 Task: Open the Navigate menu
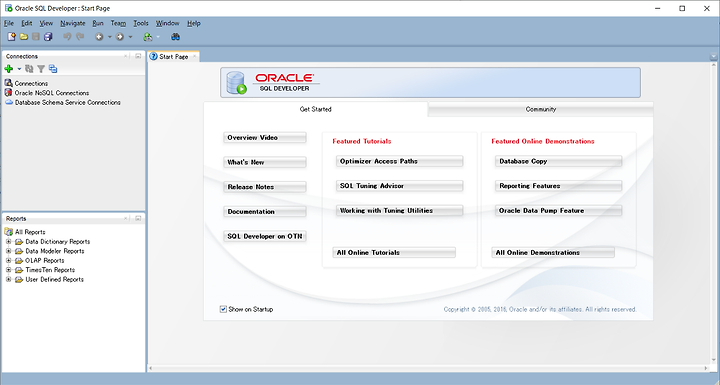click(x=73, y=23)
